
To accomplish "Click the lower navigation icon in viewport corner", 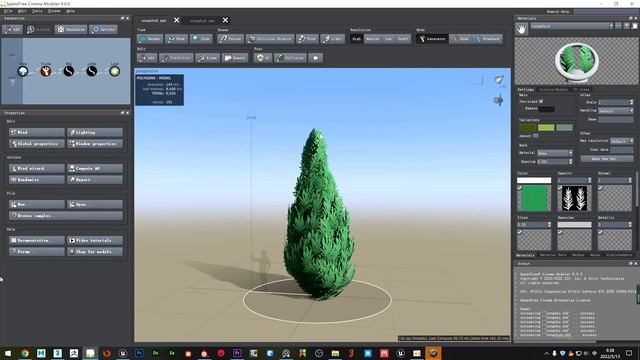I will (x=498, y=100).
